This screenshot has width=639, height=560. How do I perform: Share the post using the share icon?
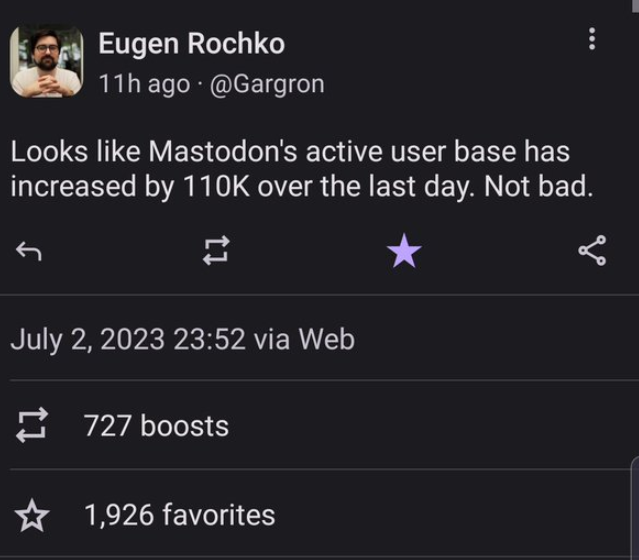click(592, 250)
